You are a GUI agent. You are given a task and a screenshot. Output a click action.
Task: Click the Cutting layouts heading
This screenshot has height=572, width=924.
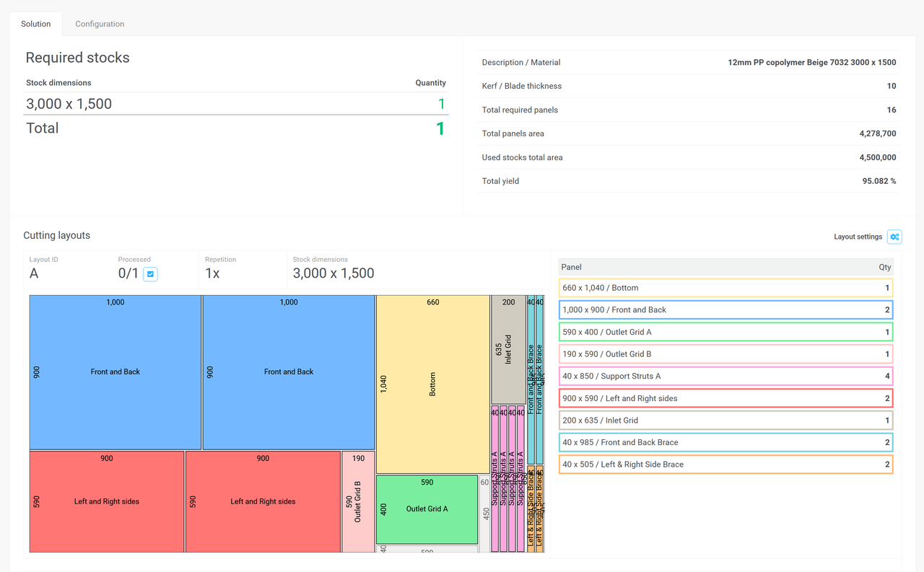coord(57,235)
